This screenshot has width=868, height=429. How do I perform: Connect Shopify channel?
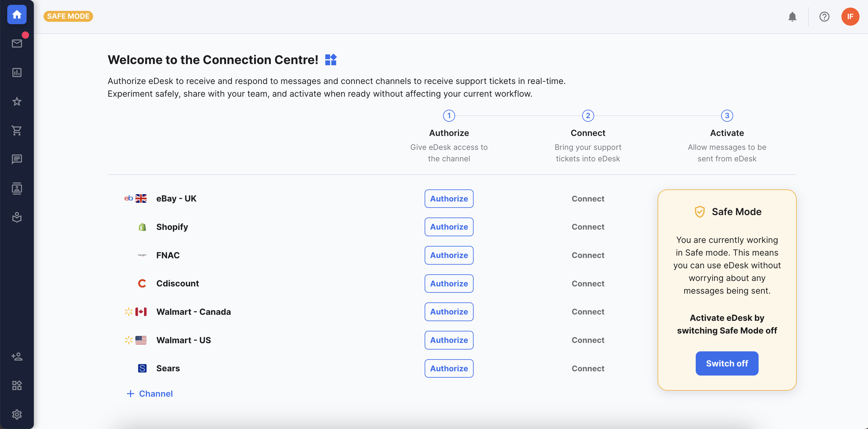588,226
